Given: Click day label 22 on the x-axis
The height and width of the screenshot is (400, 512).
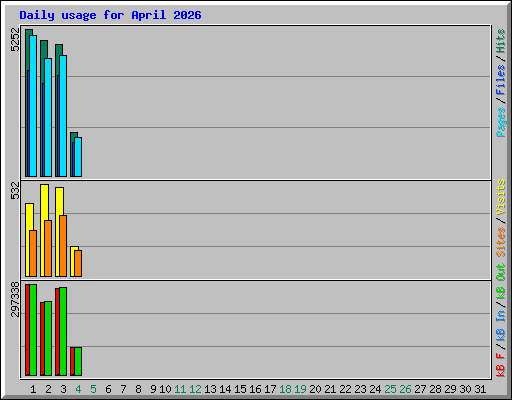Looking at the screenshot, I should (x=345, y=389).
